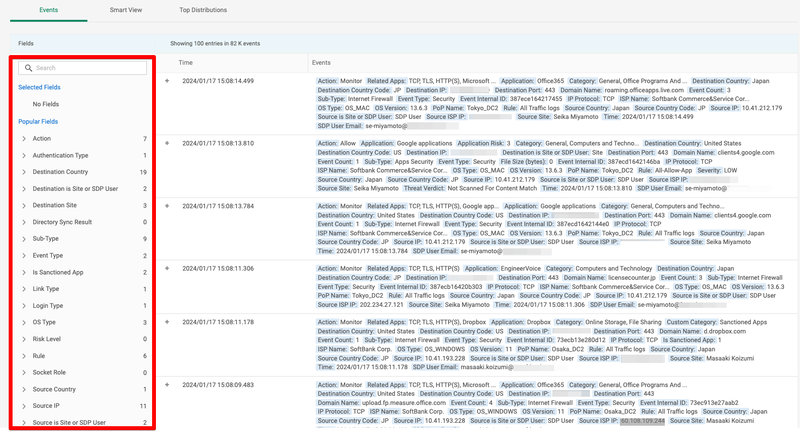Click domain licensecounter.jp value
The width and height of the screenshot is (800, 432).
(x=632, y=277)
